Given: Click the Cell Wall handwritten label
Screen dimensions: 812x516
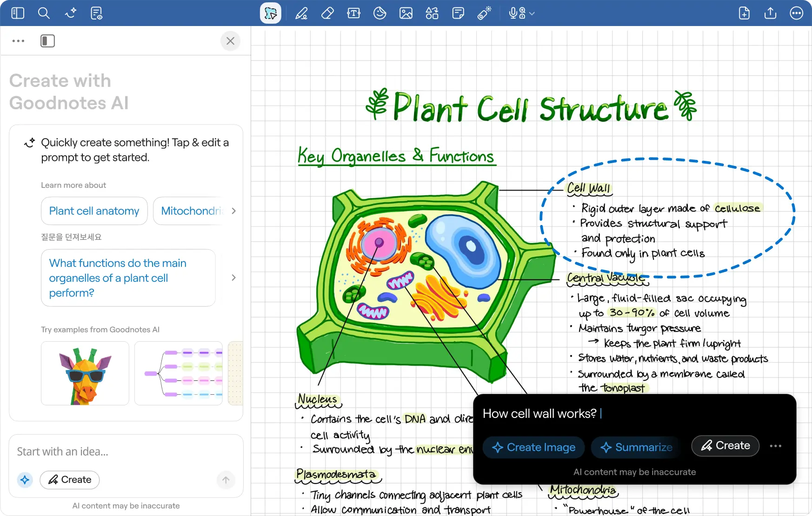Looking at the screenshot, I should click(589, 188).
